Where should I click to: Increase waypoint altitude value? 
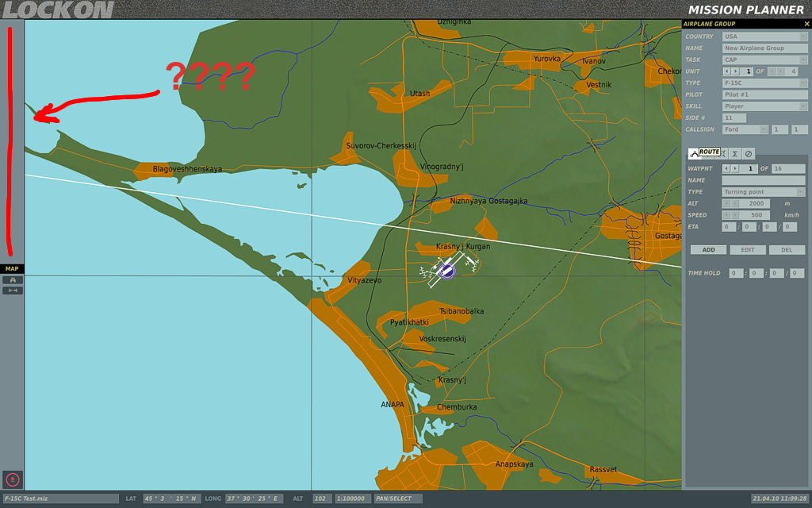(x=735, y=203)
